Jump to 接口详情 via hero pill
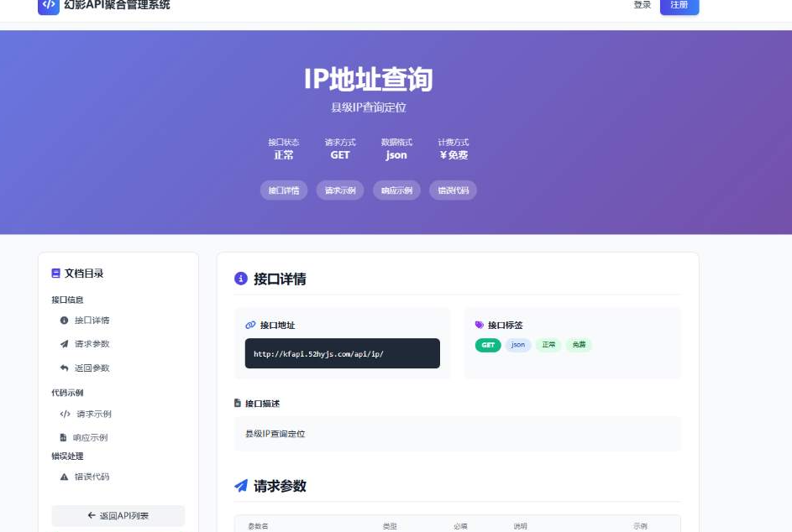 284,190
